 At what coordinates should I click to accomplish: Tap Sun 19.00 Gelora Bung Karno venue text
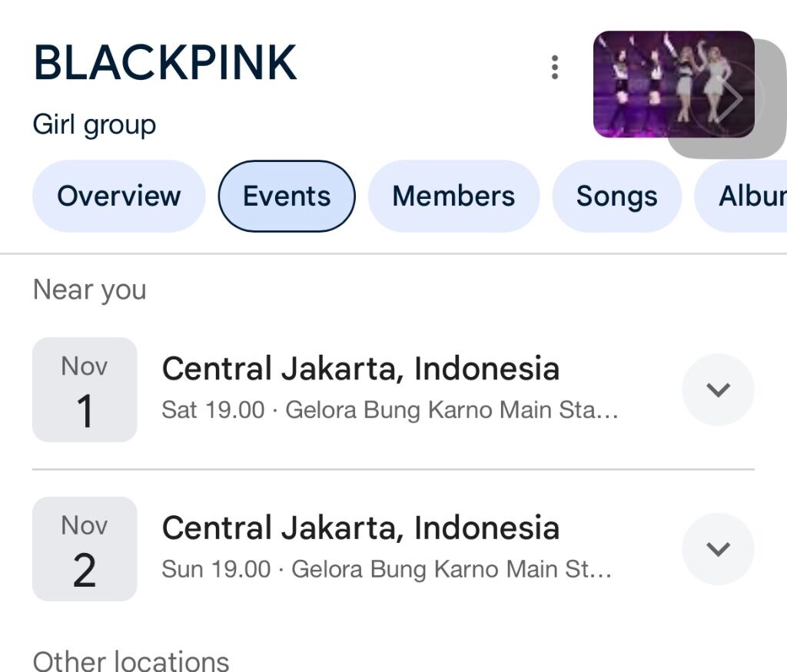pos(386,570)
